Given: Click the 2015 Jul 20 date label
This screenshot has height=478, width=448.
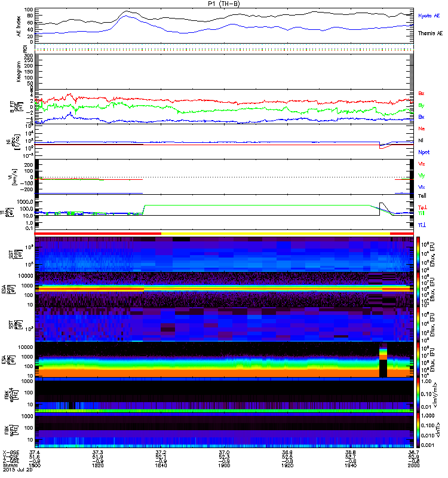Looking at the screenshot, I should coord(17,470).
